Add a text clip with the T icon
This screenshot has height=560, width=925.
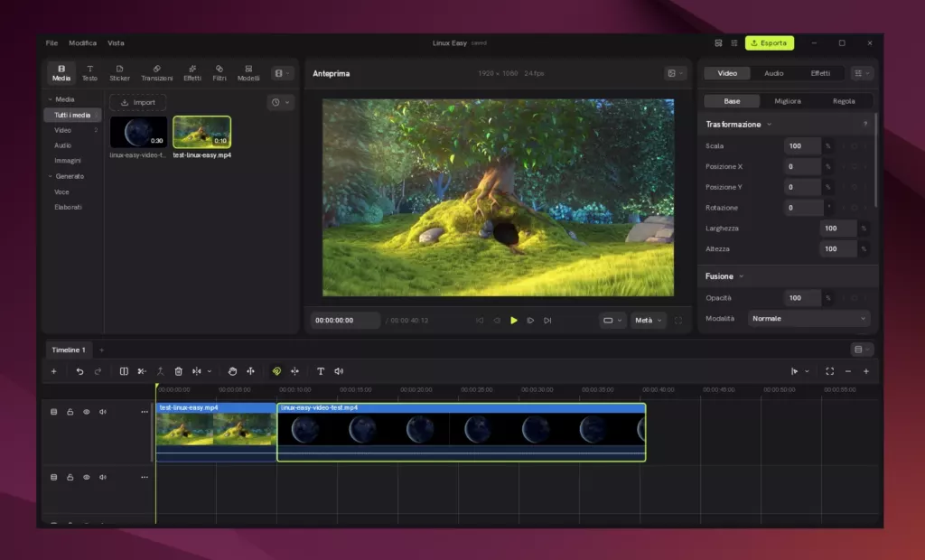(x=321, y=371)
